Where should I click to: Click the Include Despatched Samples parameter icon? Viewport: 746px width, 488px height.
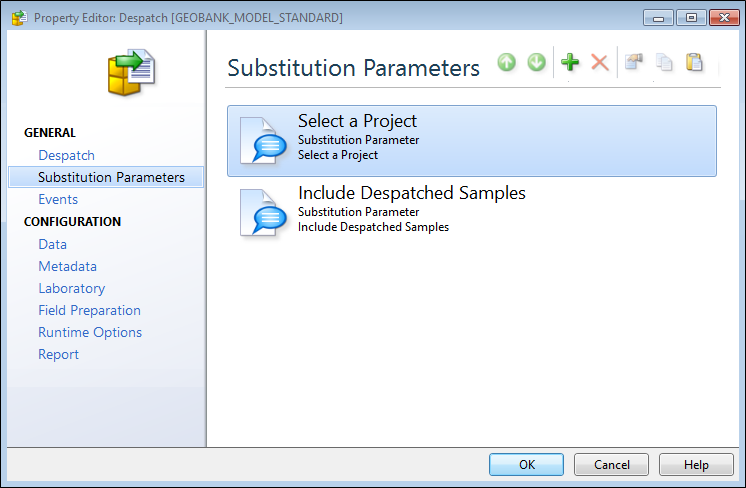(263, 213)
